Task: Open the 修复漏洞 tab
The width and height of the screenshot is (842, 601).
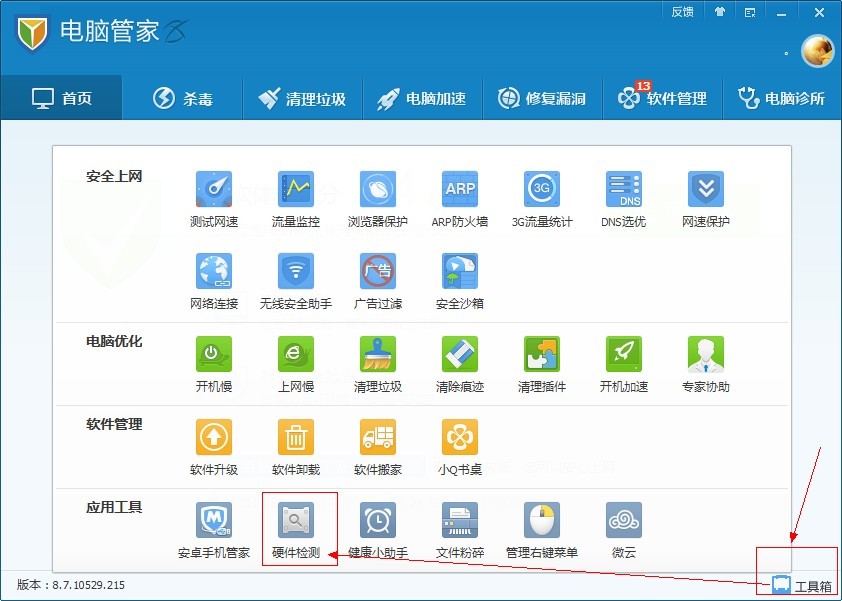Action: (x=543, y=98)
